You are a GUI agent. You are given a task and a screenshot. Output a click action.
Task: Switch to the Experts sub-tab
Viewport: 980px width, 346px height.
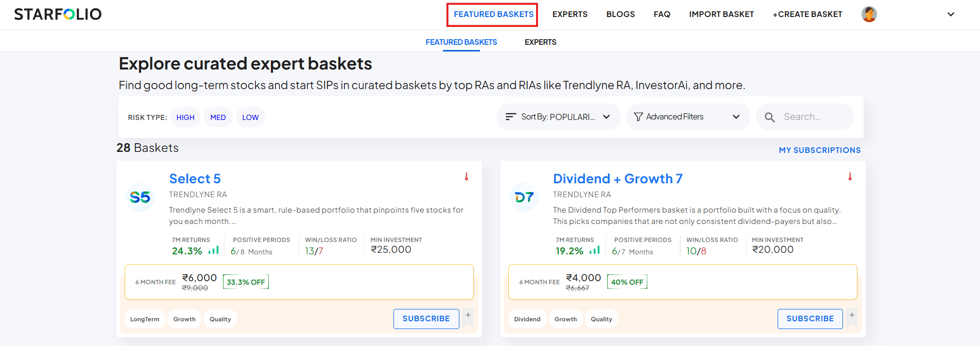540,42
